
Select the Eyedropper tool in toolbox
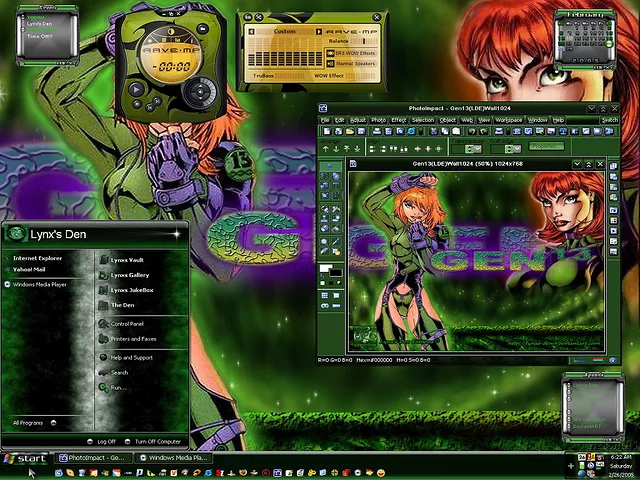[336, 242]
